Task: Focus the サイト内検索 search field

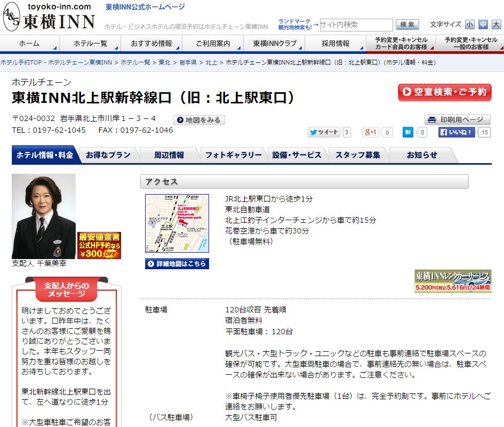Action: 356,25
